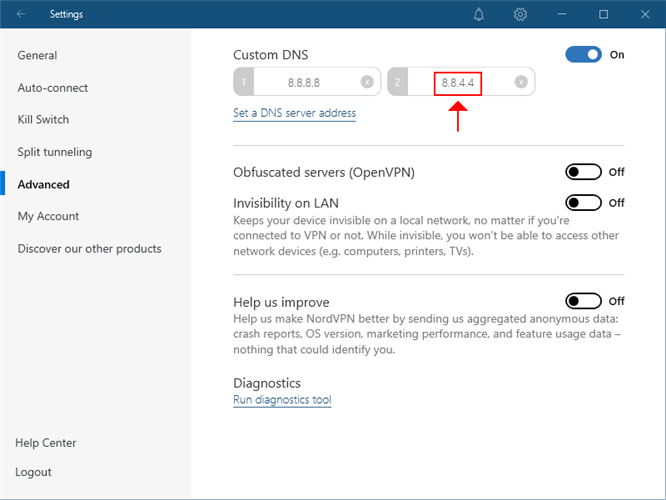Screen dimensions: 666x500
Task: Open the notifications bell icon
Action: [x=479, y=15]
